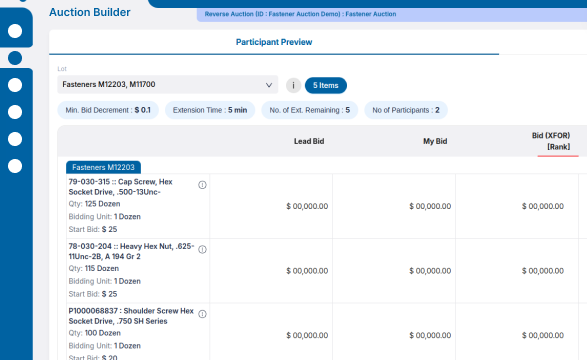Screen dimensions: 587x360
Task: Click Bid XFOR value for Shoulder Screw row
Action: (543, 335)
